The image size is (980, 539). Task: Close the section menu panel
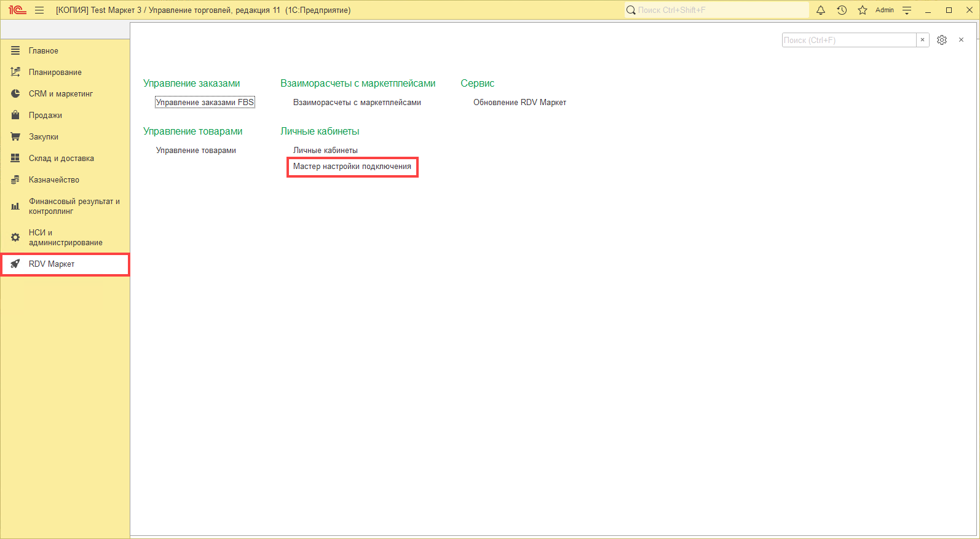962,40
